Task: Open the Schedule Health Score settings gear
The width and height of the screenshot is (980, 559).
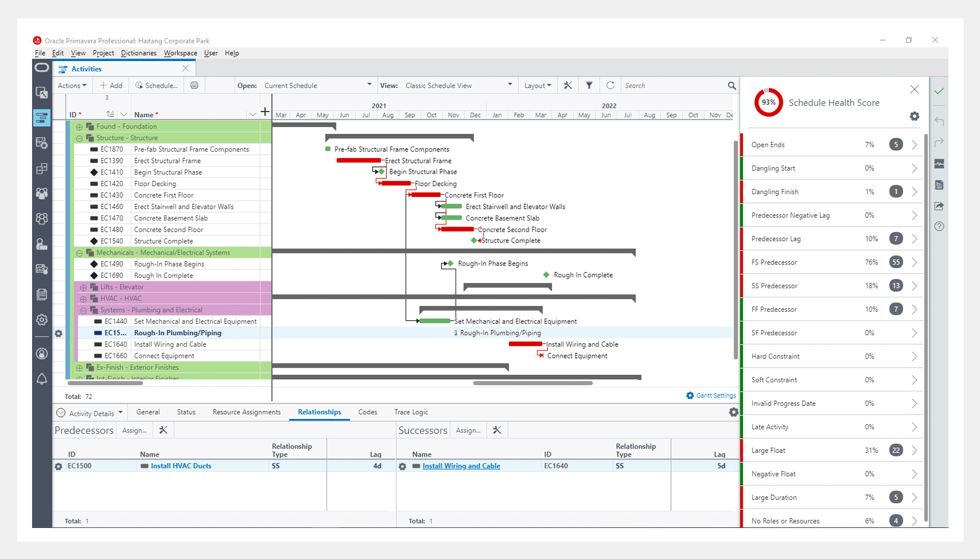Action: click(914, 116)
